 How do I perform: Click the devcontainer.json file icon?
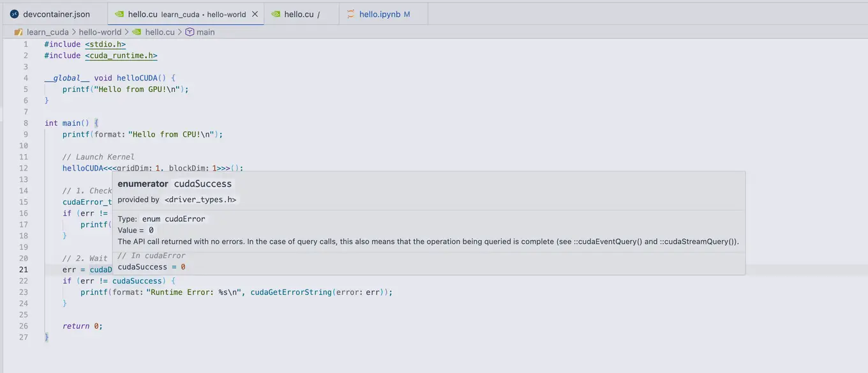point(15,14)
